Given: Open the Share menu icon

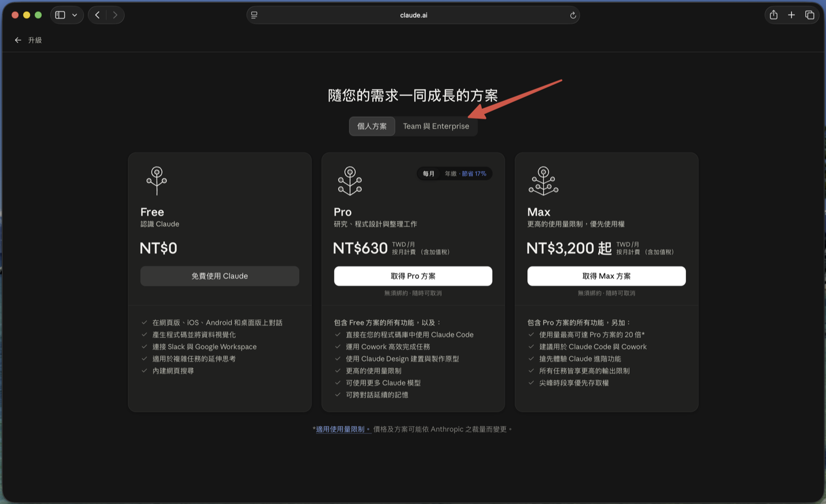Looking at the screenshot, I should coord(774,15).
